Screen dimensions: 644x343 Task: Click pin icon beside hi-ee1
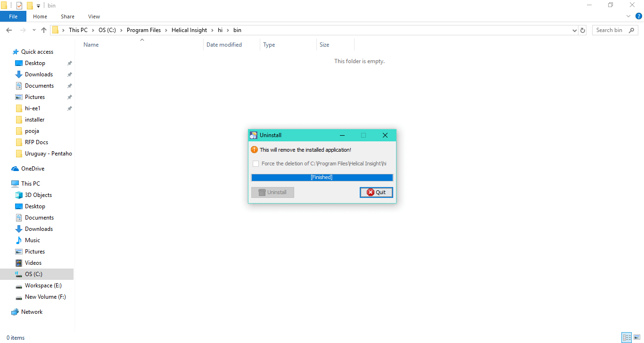click(69, 108)
